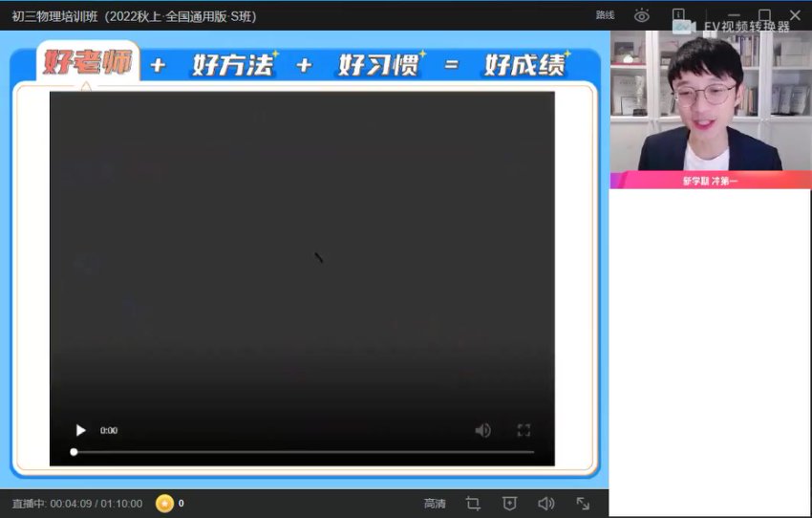Click the crop/screenshot icon in bottom bar
812x518 pixels.
point(473,504)
